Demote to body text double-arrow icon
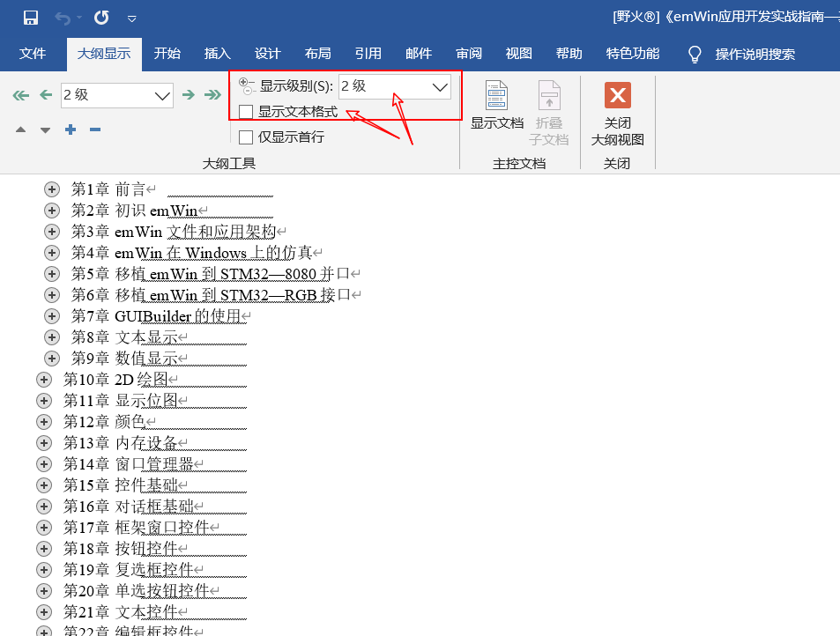The width and height of the screenshot is (840, 636). tap(212, 95)
